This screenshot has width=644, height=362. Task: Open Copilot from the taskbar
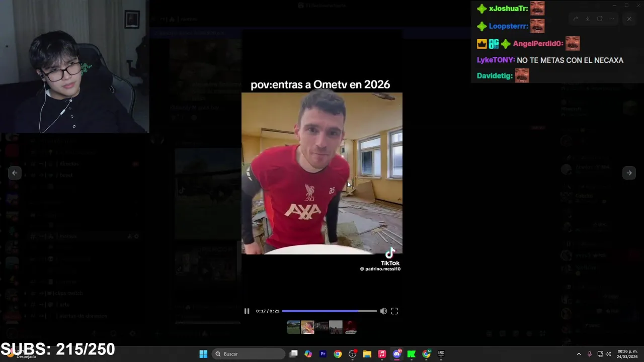(x=308, y=354)
